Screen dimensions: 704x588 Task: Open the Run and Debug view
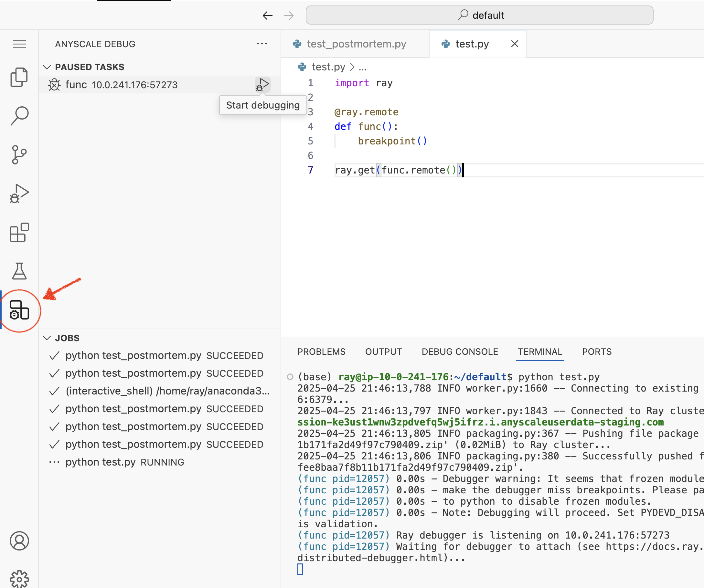[19, 194]
